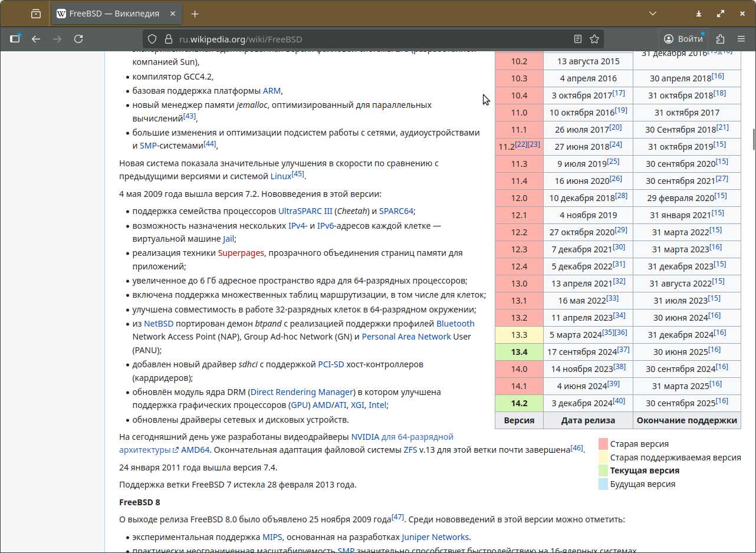Click the yellow version cell 13.3
The height and width of the screenshot is (553, 756).
(x=519, y=335)
